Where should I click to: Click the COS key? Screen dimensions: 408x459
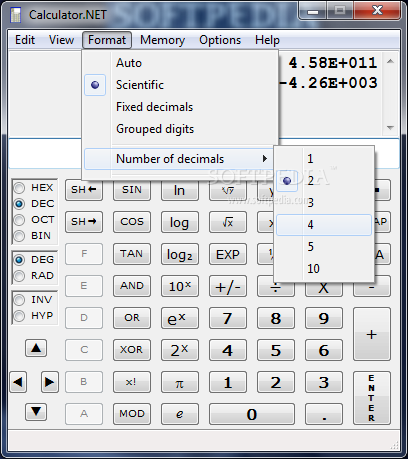tap(132, 222)
